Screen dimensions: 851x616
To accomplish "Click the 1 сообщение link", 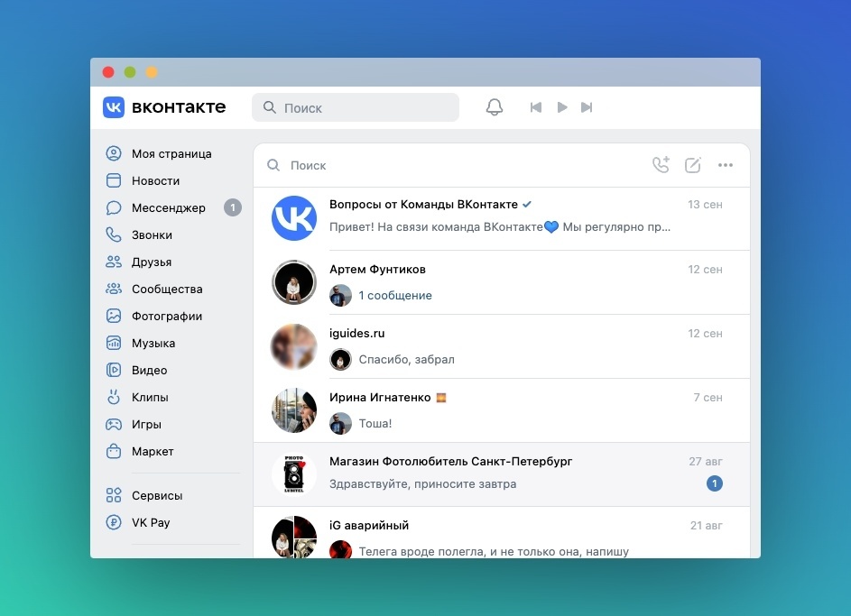I will coord(395,296).
